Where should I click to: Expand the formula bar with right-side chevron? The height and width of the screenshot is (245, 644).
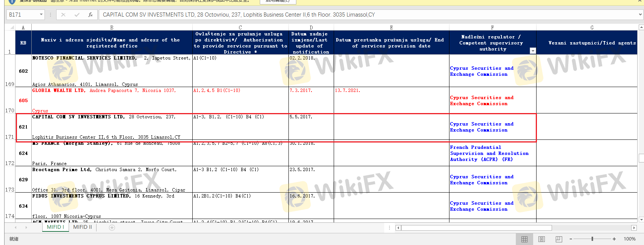coord(640,15)
